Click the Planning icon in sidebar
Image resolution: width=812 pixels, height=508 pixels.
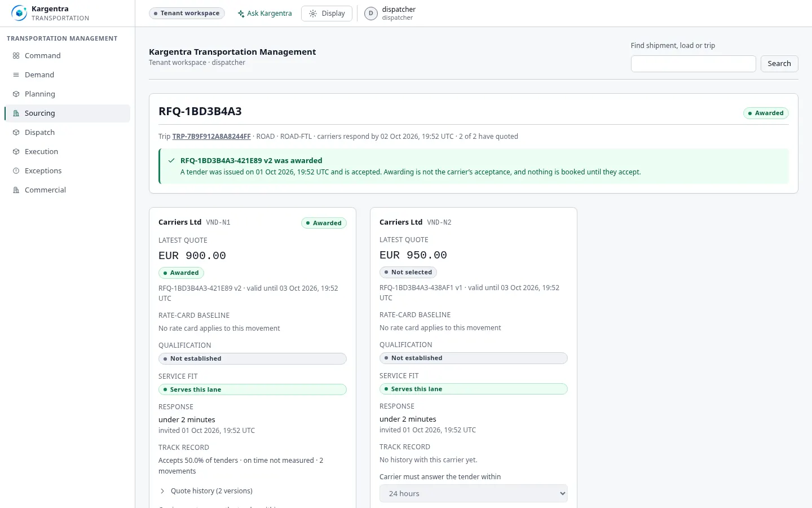pos(16,94)
